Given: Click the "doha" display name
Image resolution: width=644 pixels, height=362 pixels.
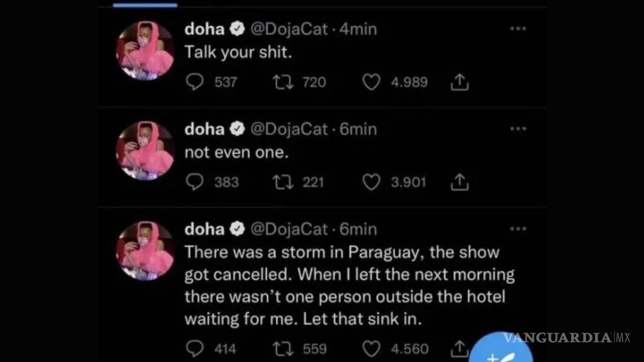Looking at the screenshot, I should point(204,29).
